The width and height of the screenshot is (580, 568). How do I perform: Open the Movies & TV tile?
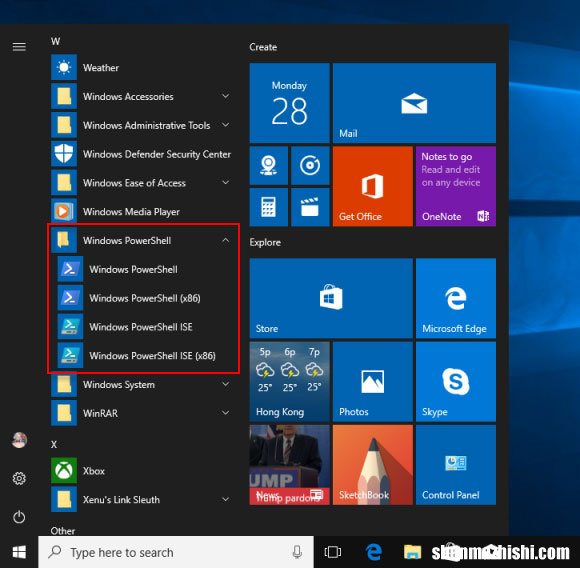click(310, 207)
